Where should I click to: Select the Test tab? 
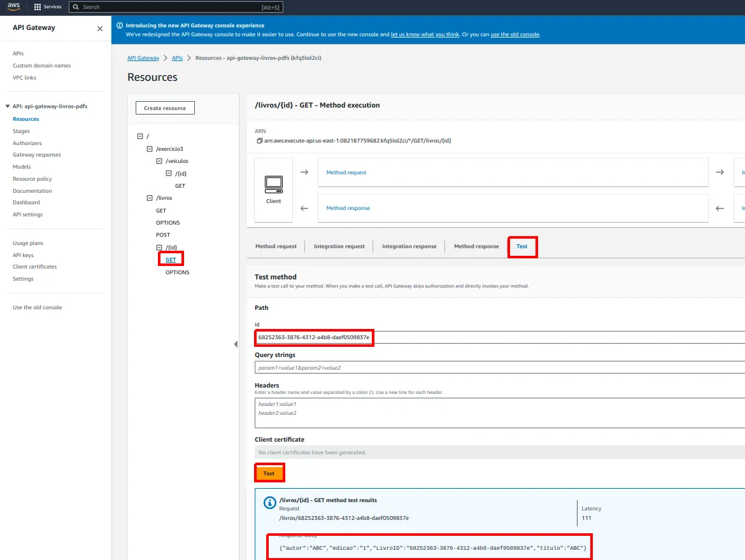pos(521,246)
